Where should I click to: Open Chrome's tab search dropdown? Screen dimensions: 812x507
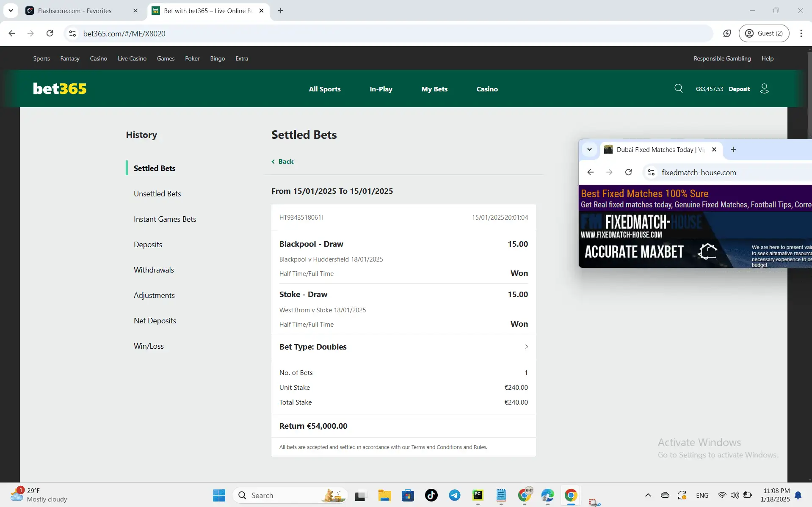[11, 11]
